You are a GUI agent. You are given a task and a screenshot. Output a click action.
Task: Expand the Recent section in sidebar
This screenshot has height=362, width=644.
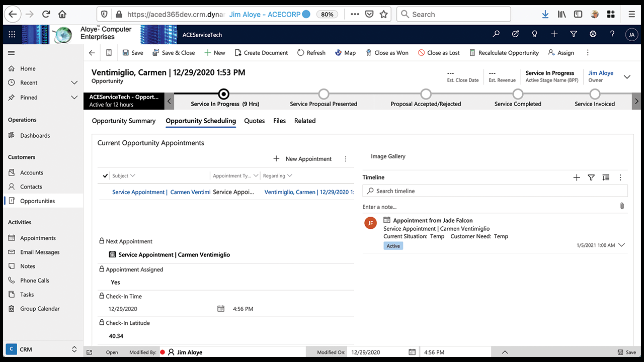pyautogui.click(x=74, y=82)
